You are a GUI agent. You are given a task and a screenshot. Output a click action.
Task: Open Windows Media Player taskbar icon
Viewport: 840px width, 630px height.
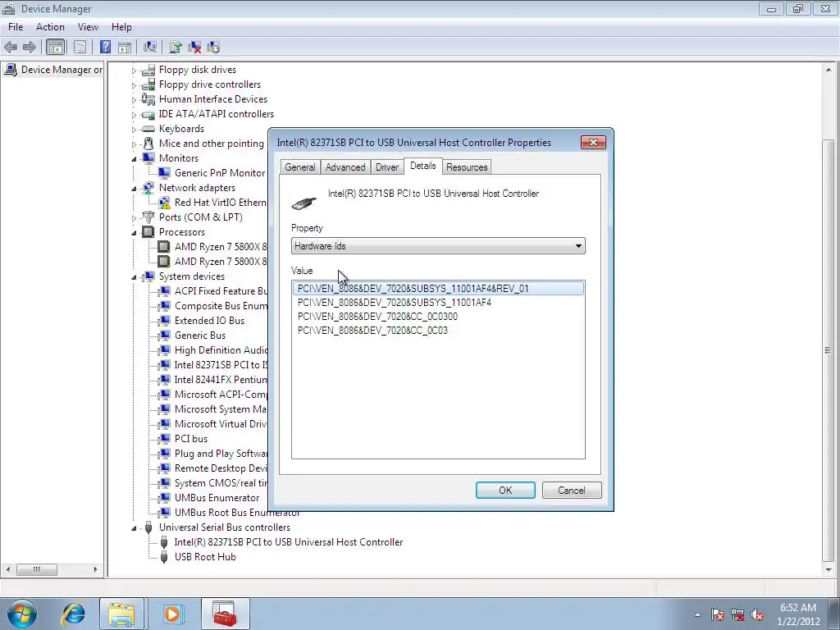[x=172, y=614]
